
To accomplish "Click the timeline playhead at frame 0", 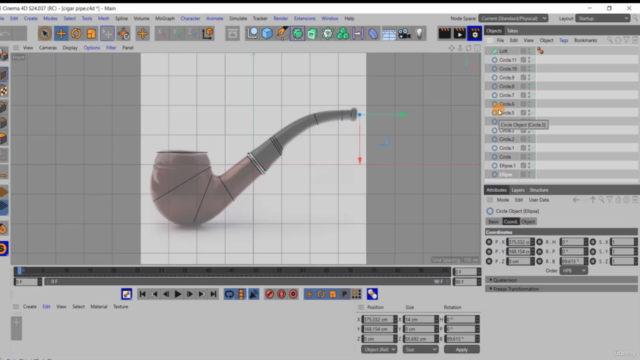I will pos(19,271).
